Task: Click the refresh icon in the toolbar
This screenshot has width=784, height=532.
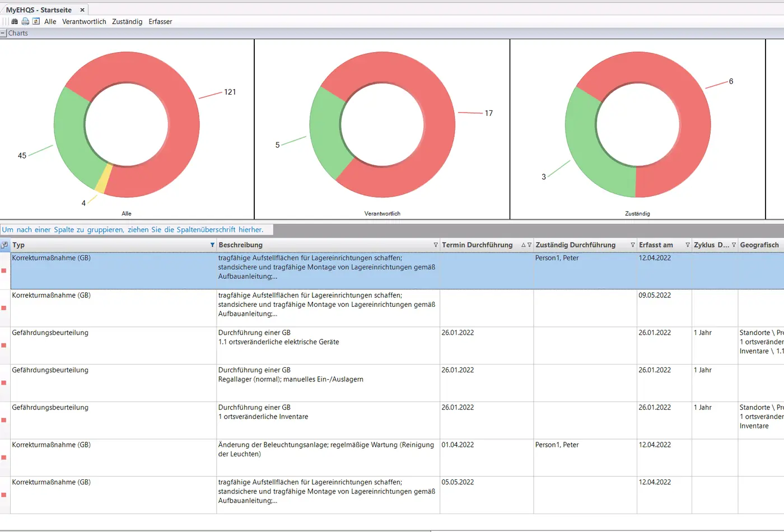Action: coord(36,21)
